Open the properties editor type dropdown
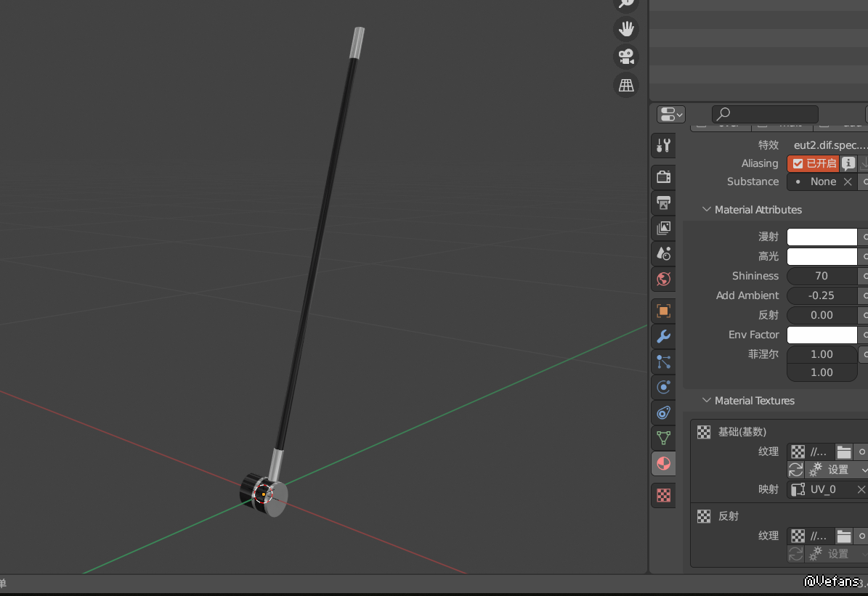 (670, 115)
